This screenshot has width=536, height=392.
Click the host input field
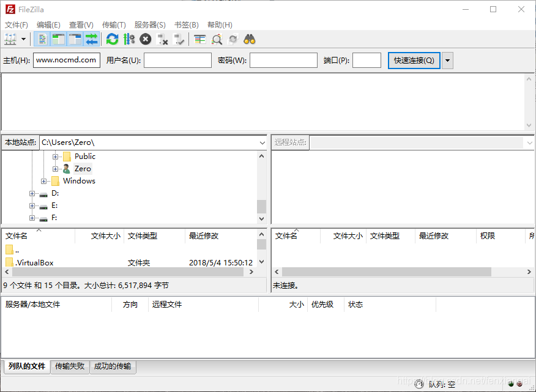pyautogui.click(x=67, y=60)
